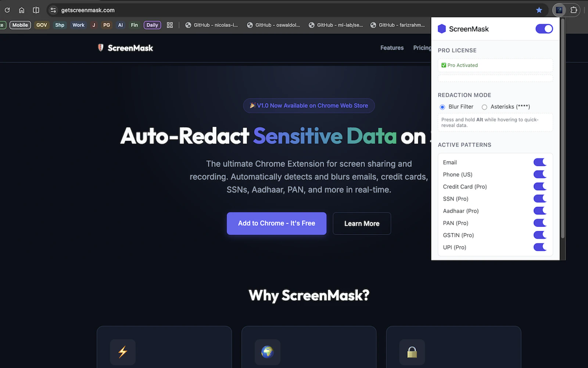The height and width of the screenshot is (368, 588).
Task: Toggle the main ScreenMask master switch
Action: click(x=544, y=29)
